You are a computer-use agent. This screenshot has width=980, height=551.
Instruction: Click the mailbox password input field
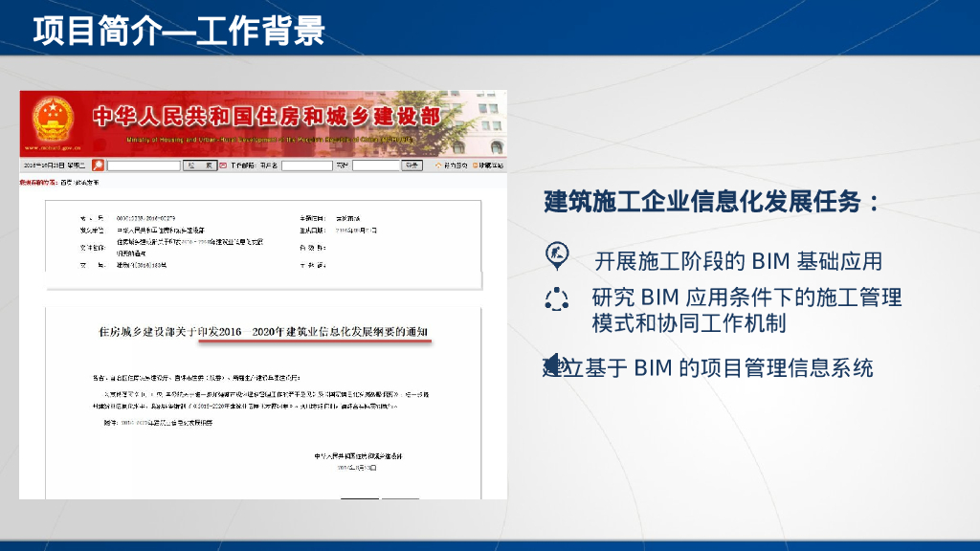point(375,165)
